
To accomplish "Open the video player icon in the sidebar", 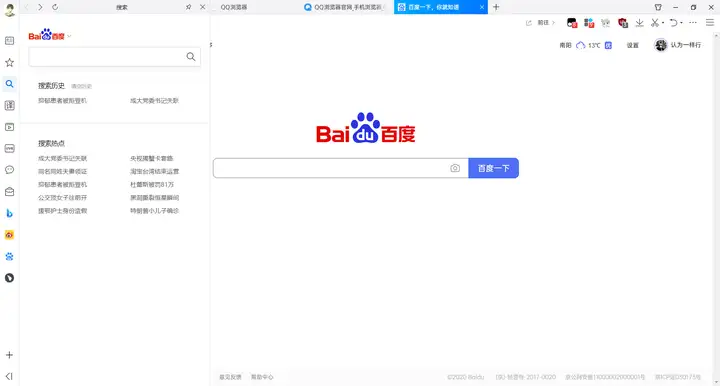I will pos(9,127).
